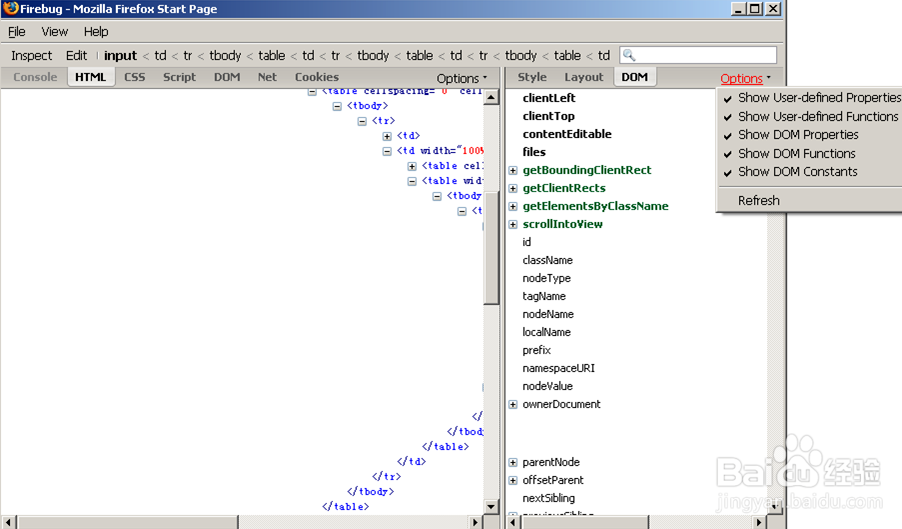The height and width of the screenshot is (529, 902).
Task: Open the Layout side panel tab
Action: [x=584, y=77]
